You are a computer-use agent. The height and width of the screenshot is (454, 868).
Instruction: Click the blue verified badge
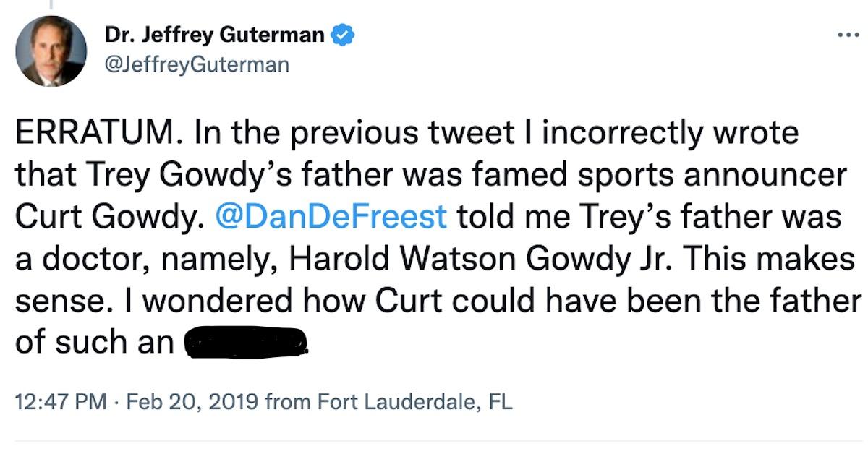coord(341,34)
